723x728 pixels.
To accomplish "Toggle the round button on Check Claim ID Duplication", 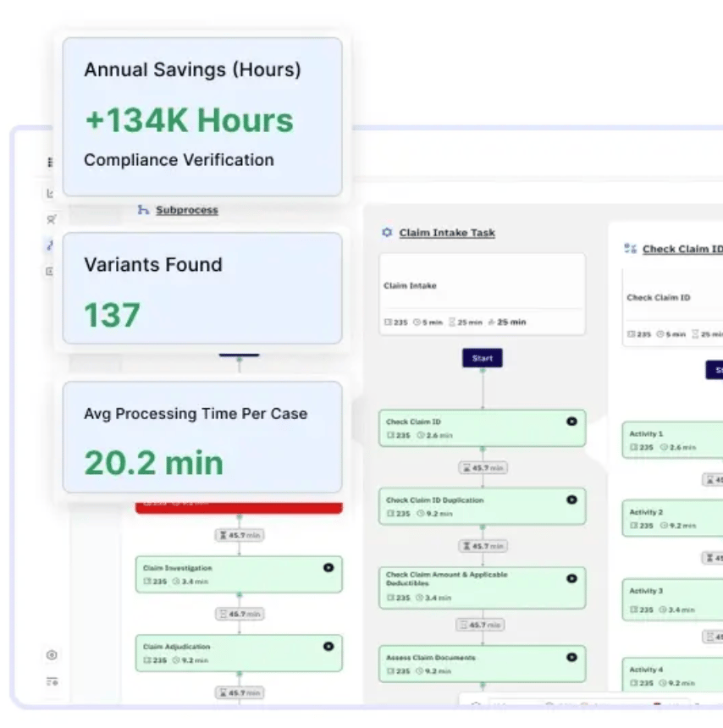I will [x=571, y=500].
